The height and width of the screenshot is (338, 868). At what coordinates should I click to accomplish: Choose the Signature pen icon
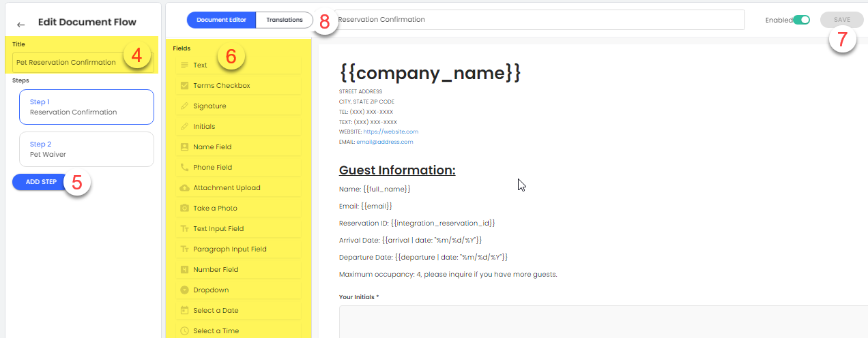pyautogui.click(x=184, y=106)
